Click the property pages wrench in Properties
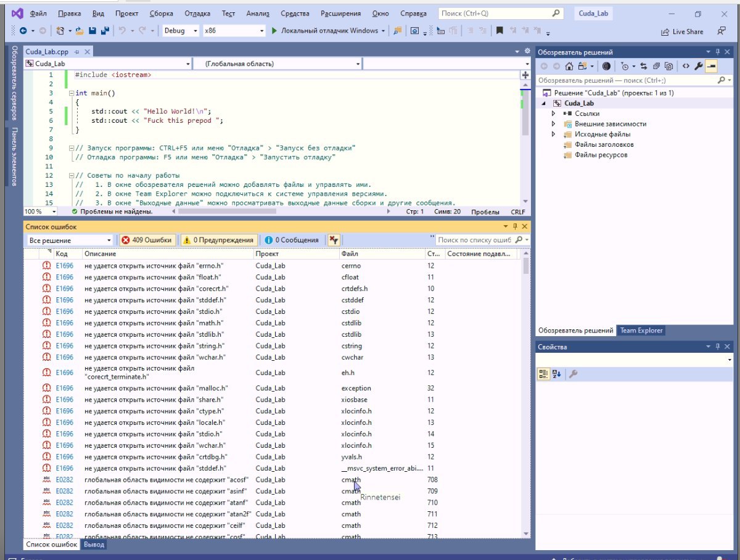This screenshot has height=560, width=740. coord(573,373)
